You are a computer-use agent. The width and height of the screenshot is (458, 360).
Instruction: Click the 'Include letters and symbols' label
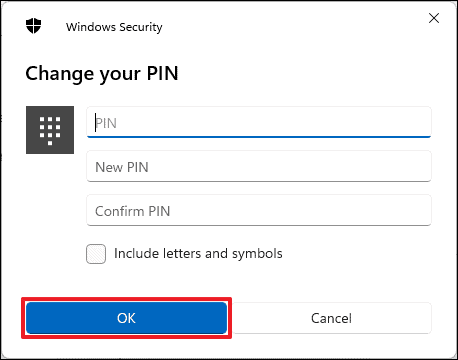click(x=198, y=254)
